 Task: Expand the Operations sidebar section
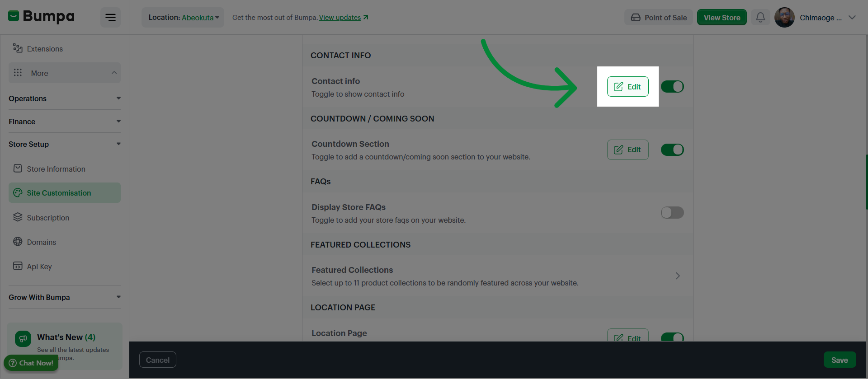point(65,98)
